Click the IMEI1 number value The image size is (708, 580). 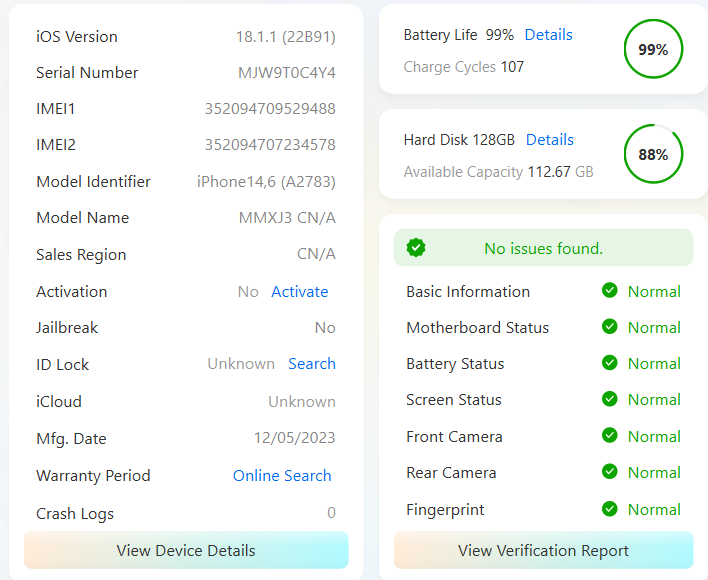click(x=270, y=109)
